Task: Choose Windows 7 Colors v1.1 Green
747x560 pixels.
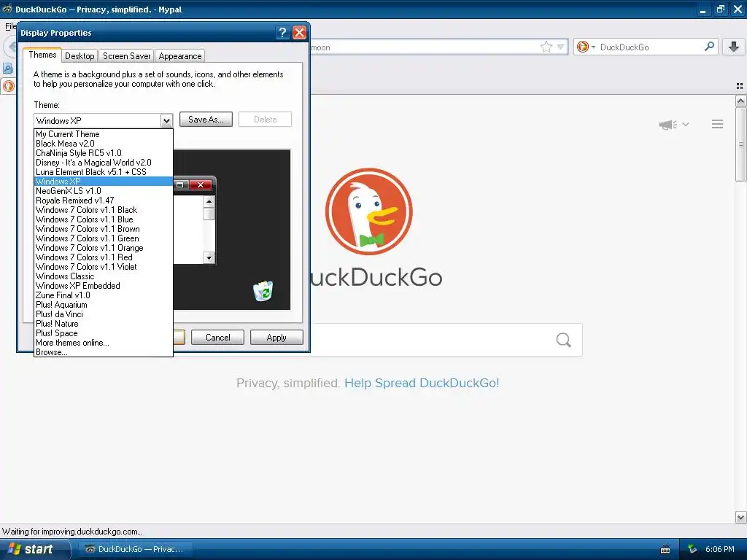Action: coord(104,238)
